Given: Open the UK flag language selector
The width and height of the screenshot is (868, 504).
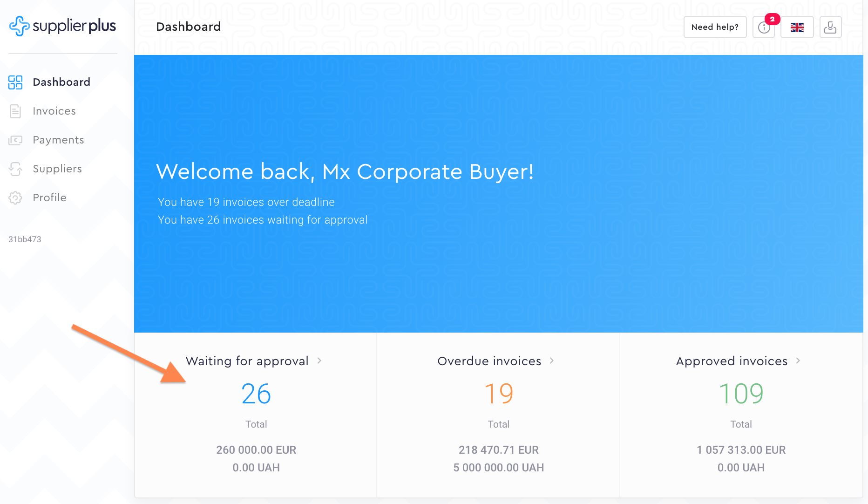Looking at the screenshot, I should pyautogui.click(x=797, y=27).
